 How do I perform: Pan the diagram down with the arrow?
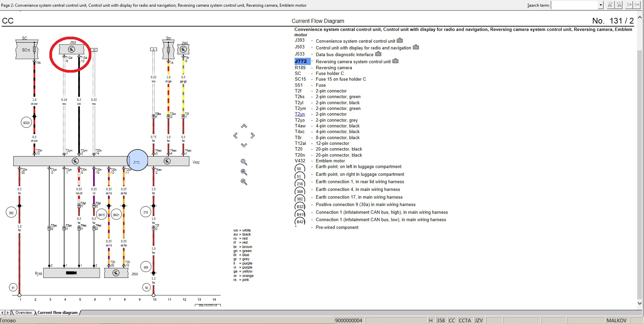click(244, 145)
